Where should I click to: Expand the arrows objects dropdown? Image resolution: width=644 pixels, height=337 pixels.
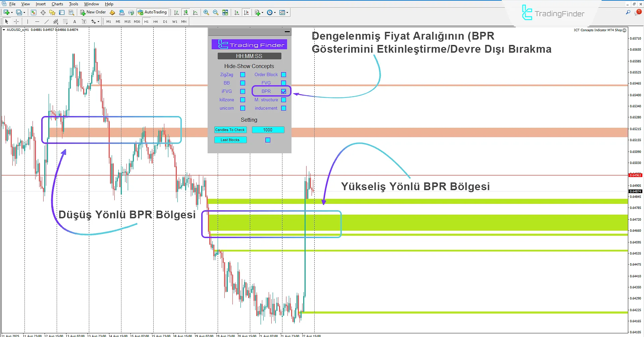[98, 22]
